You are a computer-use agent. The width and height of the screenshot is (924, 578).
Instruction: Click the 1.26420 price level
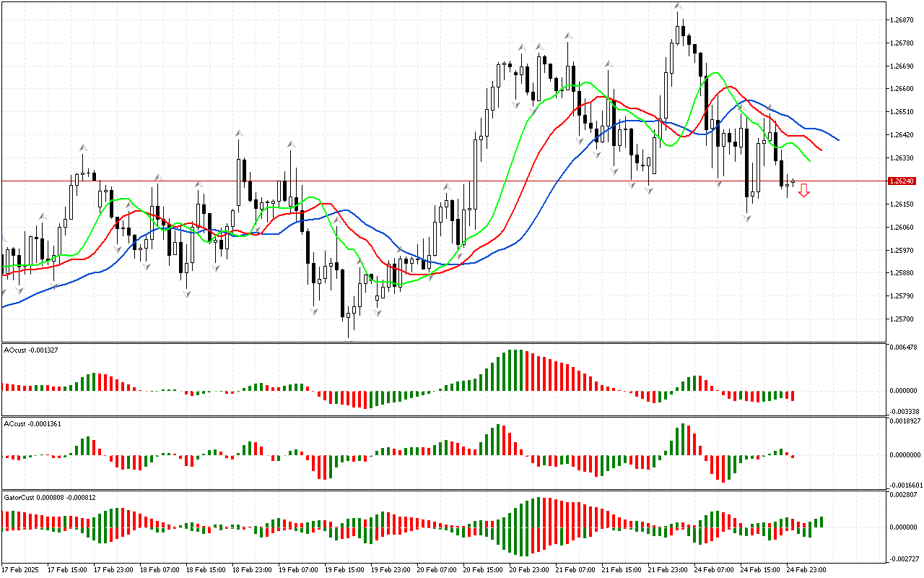click(x=902, y=135)
